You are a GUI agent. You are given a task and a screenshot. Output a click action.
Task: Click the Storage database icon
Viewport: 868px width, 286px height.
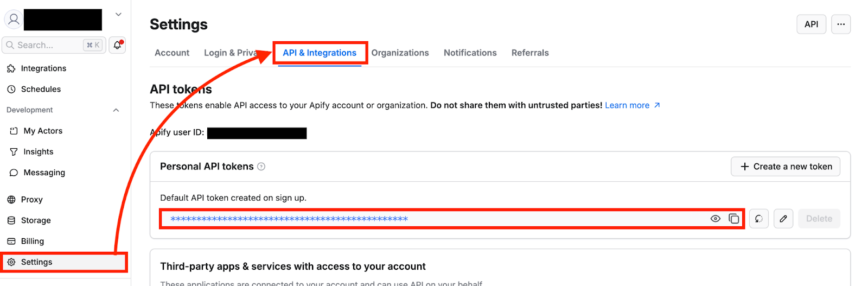coord(11,220)
